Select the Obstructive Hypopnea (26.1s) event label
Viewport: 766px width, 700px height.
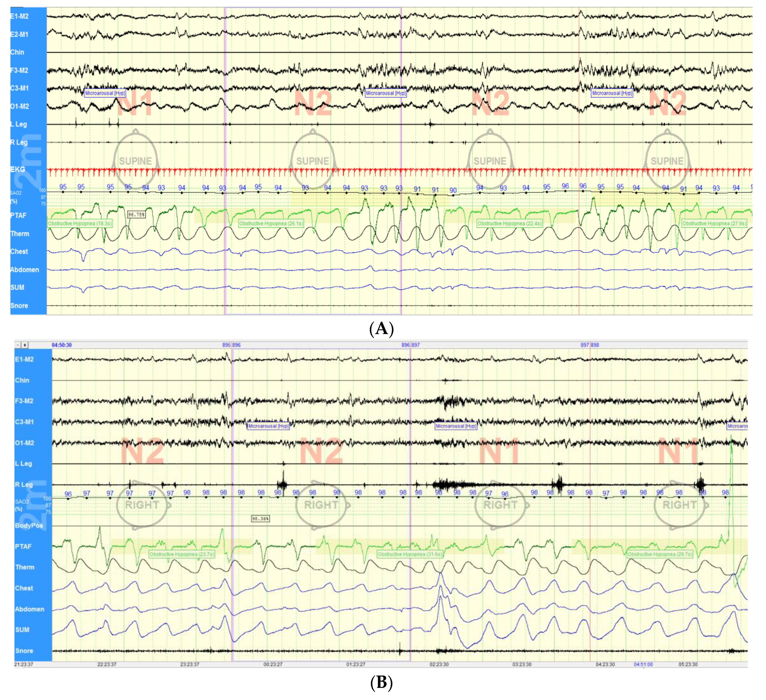271,223
